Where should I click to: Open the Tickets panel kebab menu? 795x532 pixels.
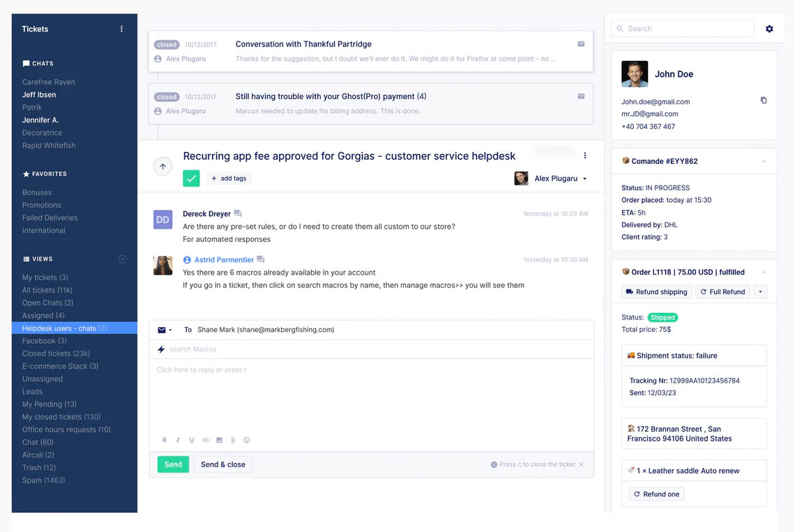121,29
